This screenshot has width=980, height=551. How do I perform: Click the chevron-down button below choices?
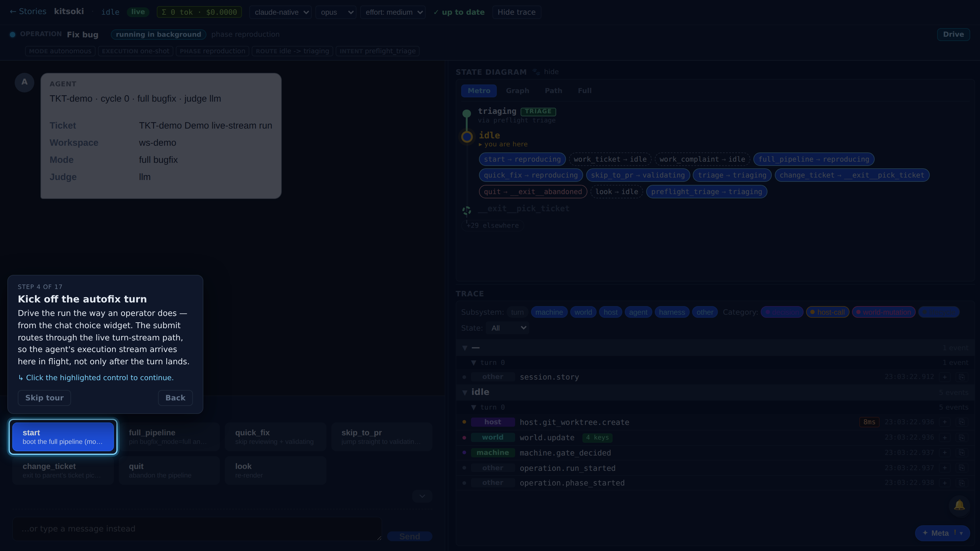click(x=422, y=496)
